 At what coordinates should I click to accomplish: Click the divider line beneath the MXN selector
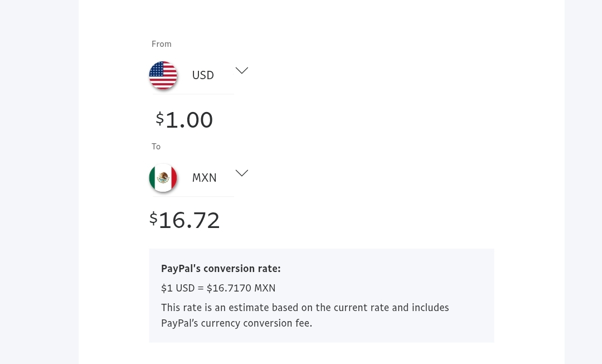coord(193,197)
